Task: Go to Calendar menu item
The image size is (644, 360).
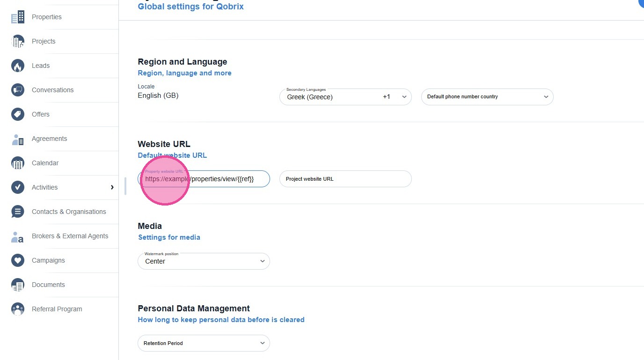Action: tap(45, 163)
